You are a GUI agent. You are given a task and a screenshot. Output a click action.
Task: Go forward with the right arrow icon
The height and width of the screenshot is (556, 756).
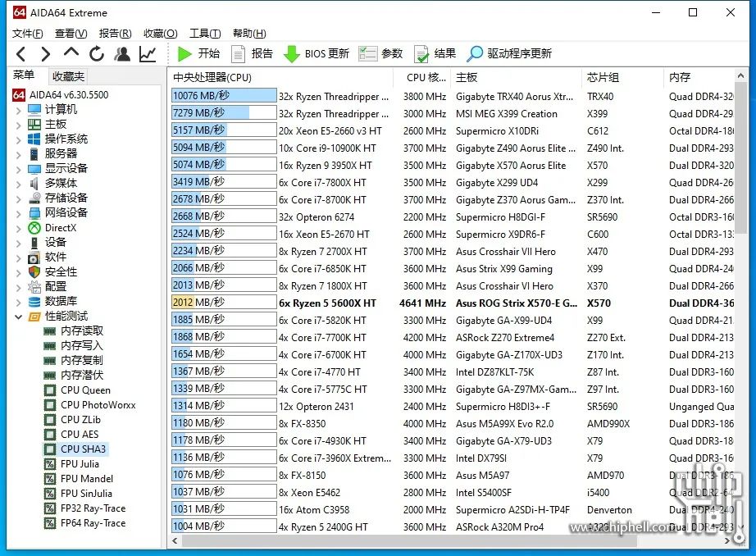46,53
